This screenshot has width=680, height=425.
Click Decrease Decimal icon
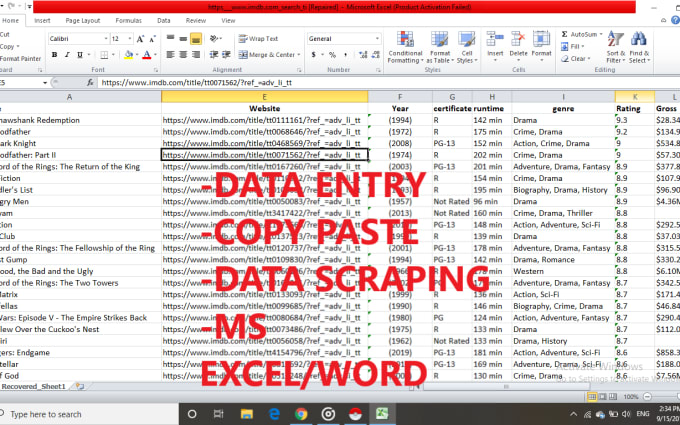(376, 55)
